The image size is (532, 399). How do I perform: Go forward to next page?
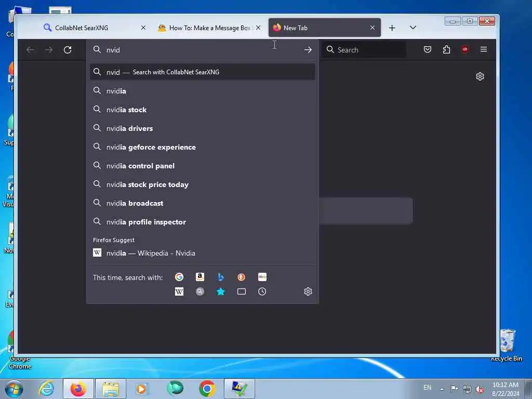(x=49, y=50)
